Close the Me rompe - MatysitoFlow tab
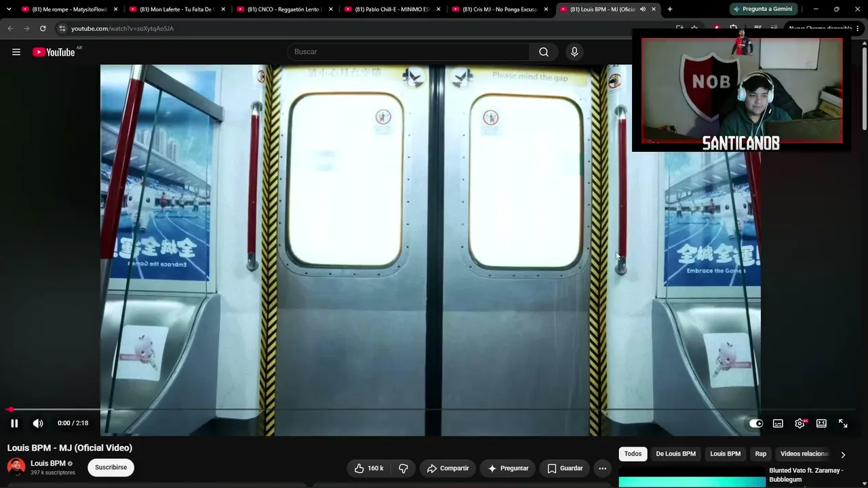 tap(116, 9)
